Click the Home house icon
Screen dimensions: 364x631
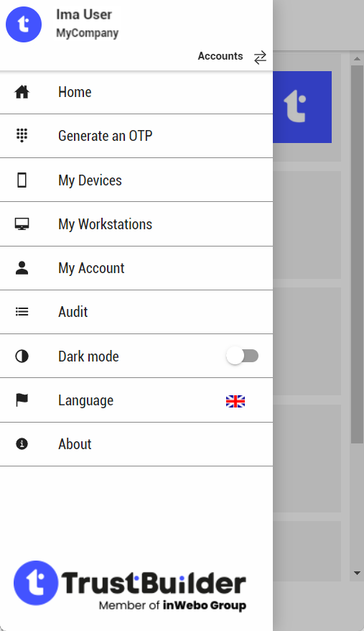(22, 92)
